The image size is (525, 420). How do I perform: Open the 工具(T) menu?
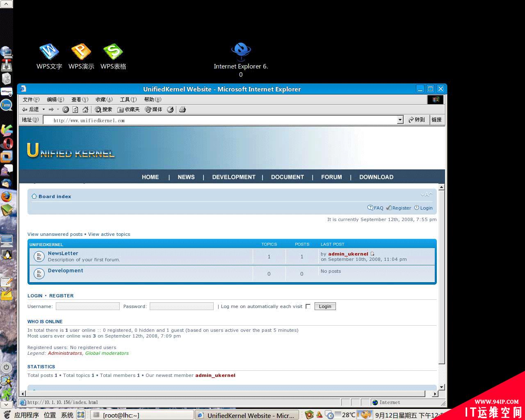(128, 100)
